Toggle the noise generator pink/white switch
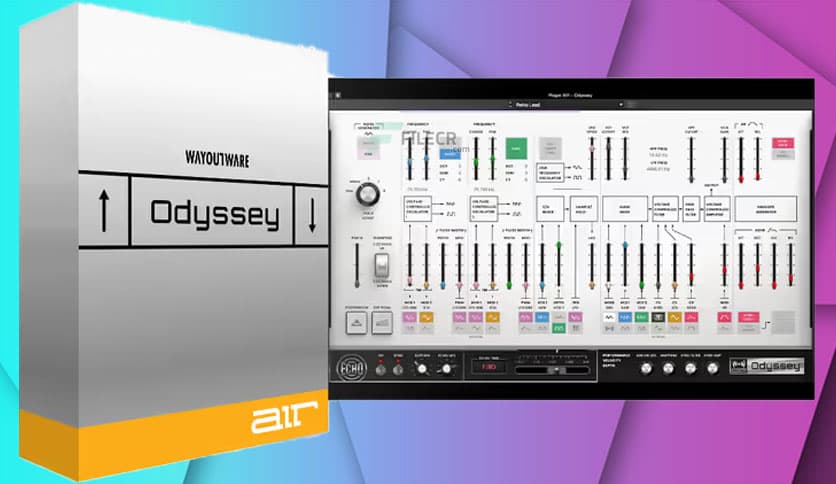Viewport: 836px width, 484px height. 368,148
